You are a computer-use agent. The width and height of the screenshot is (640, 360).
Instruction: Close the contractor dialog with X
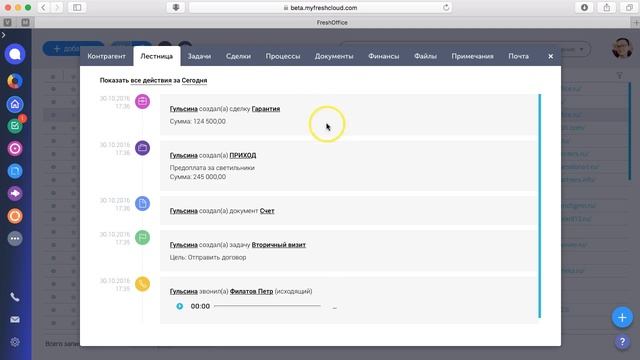click(x=551, y=56)
